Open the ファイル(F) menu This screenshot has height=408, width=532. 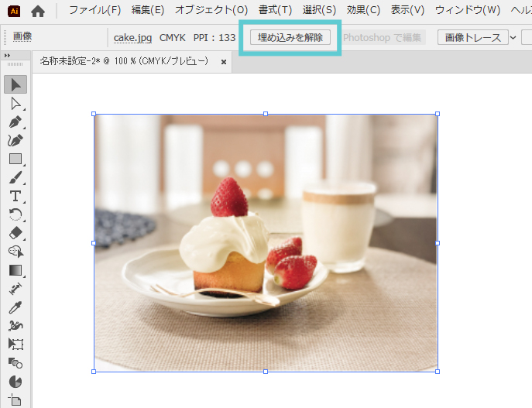tap(94, 11)
